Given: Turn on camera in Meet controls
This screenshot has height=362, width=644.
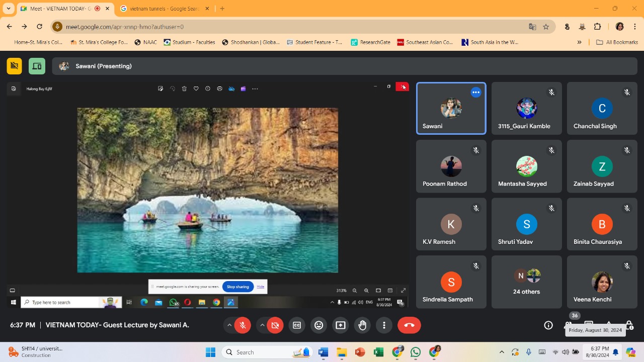Looking at the screenshot, I should pyautogui.click(x=275, y=325).
